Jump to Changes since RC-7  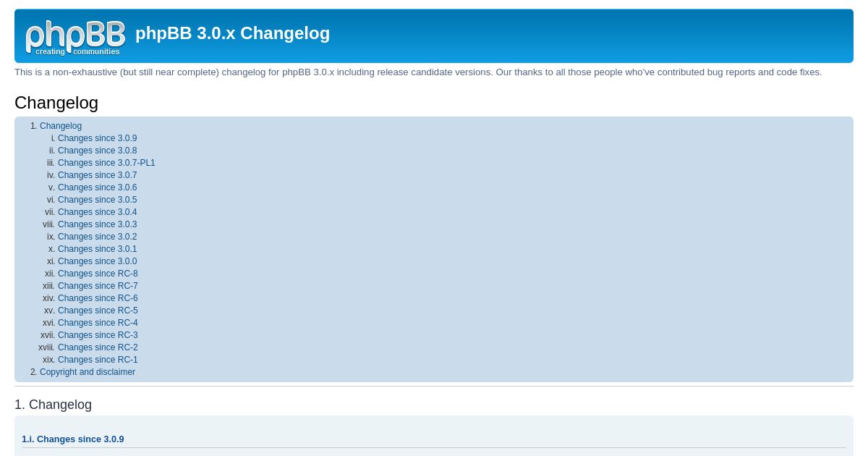98,286
